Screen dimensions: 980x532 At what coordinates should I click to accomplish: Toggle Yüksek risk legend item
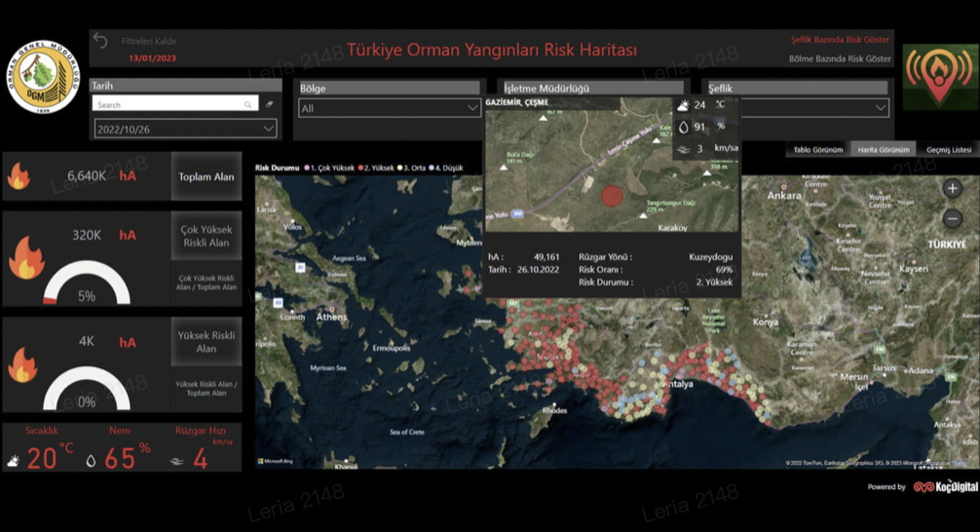point(376,168)
